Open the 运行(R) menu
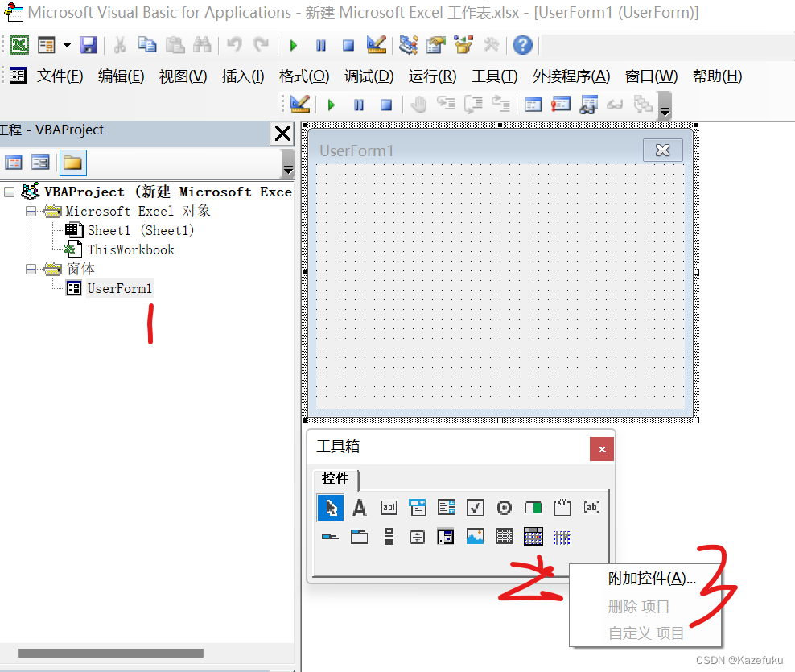Screen dimensions: 795x672 [x=432, y=76]
